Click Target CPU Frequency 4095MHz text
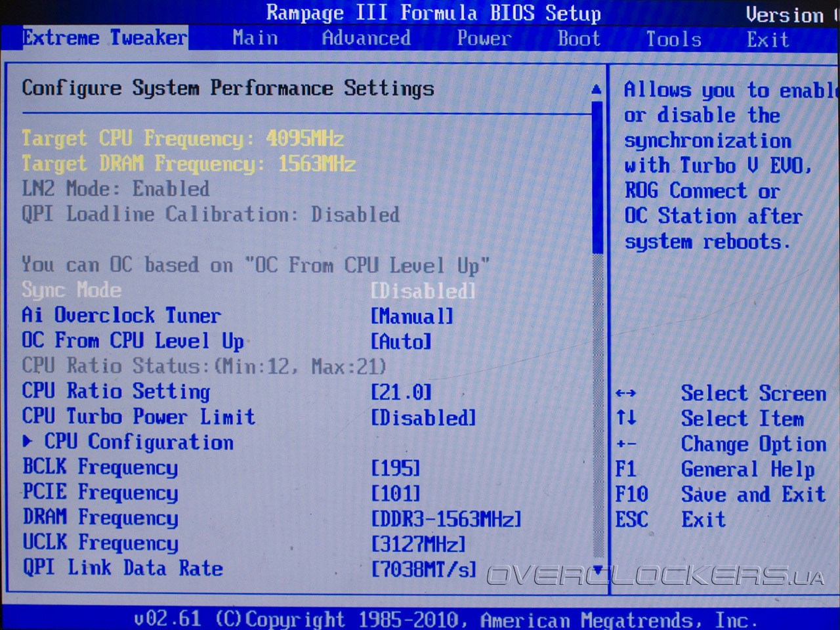The image size is (840, 630). [x=182, y=138]
